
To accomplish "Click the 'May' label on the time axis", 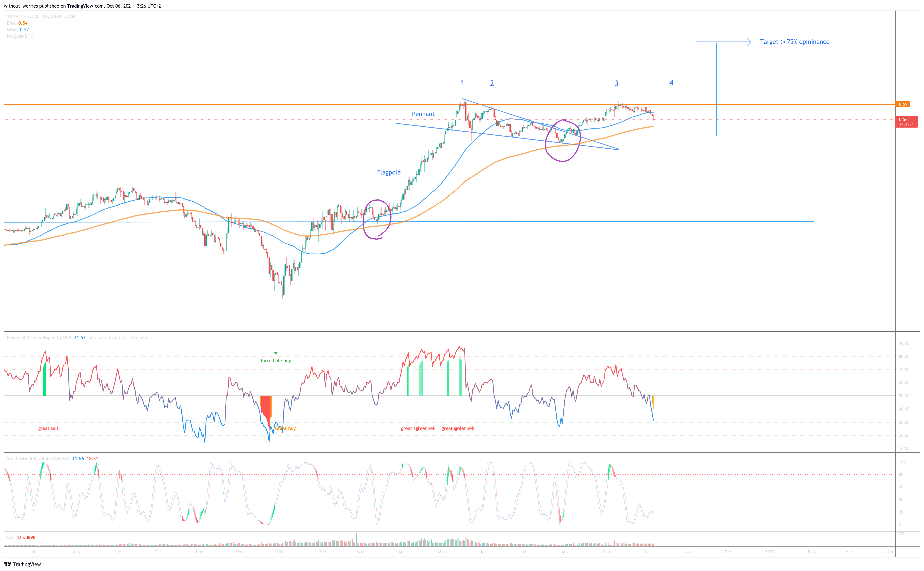I will pos(442,552).
